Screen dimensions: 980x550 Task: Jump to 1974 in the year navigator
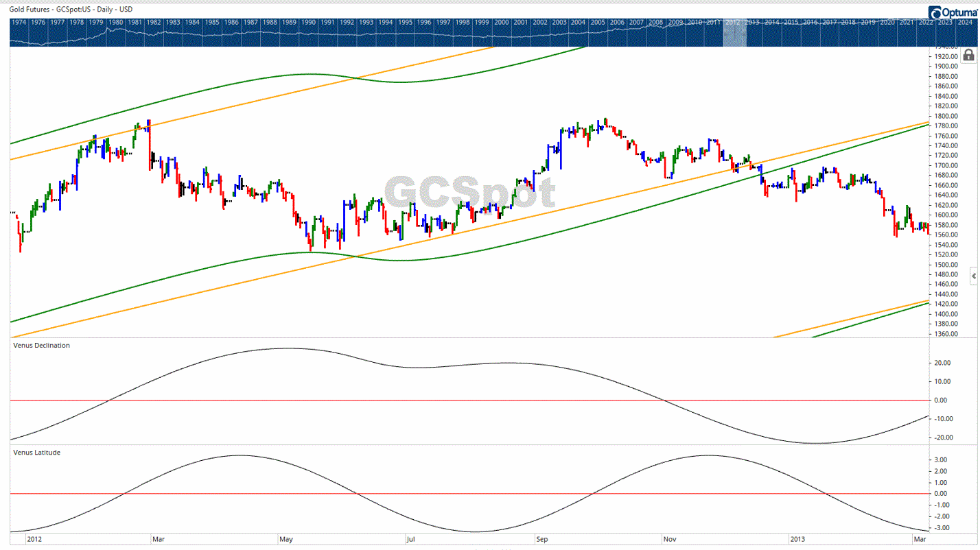19,23
